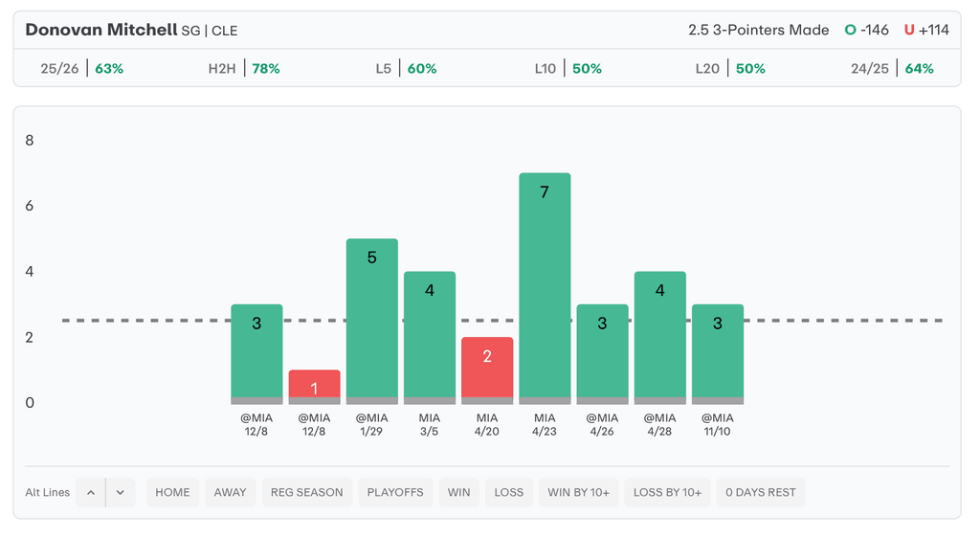Image resolution: width=980 pixels, height=537 pixels.
Task: Filter games by LOSS
Action: pos(509,492)
